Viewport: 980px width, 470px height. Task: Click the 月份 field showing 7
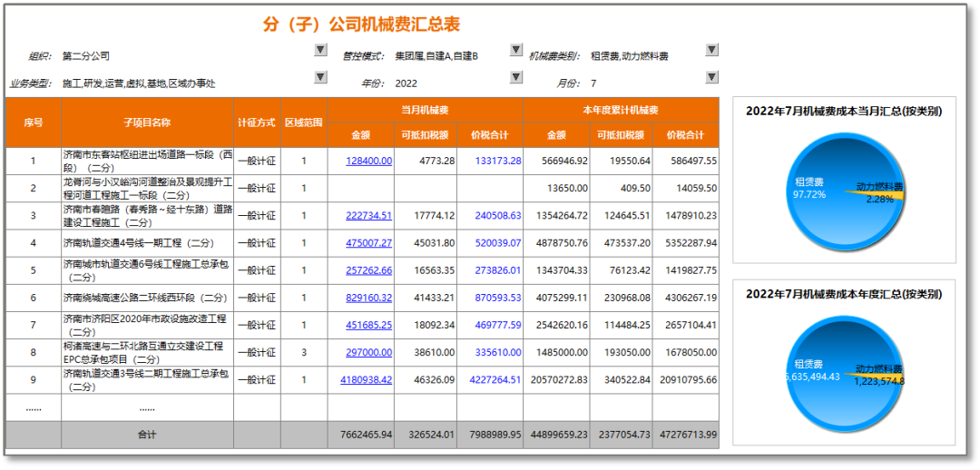click(x=593, y=83)
